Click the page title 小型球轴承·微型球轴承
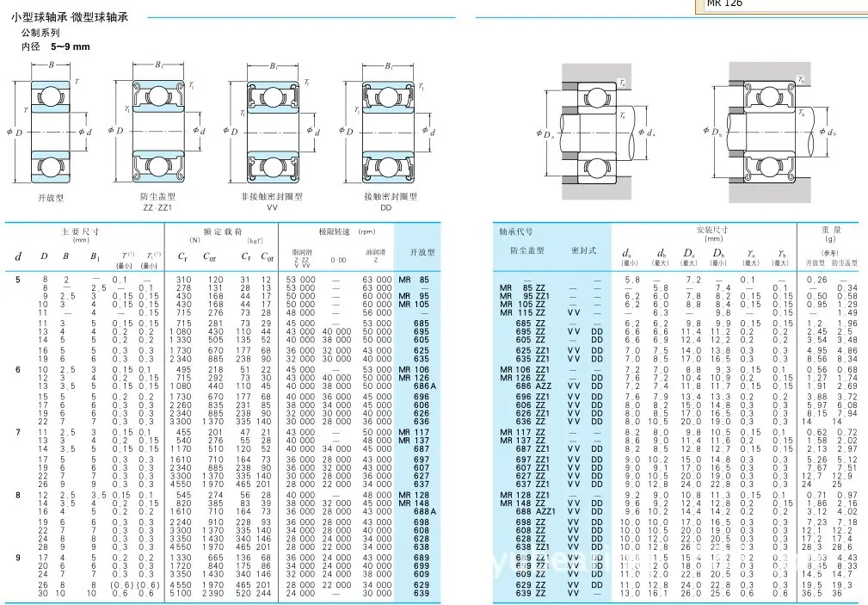 tap(70, 17)
